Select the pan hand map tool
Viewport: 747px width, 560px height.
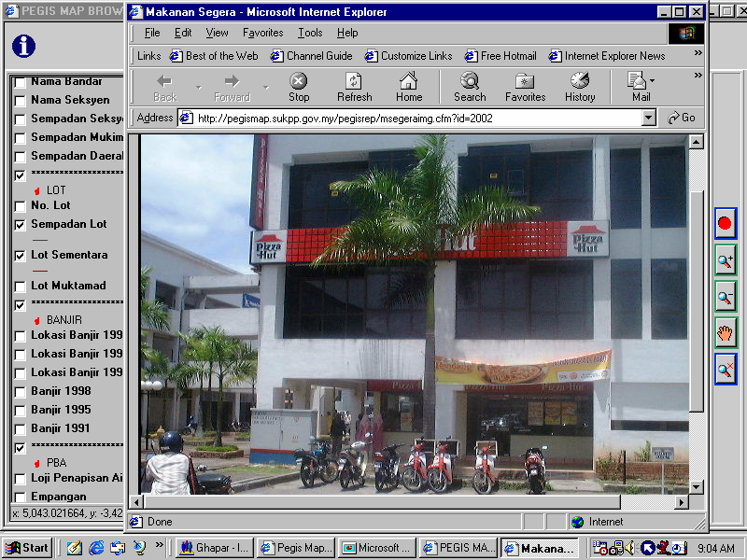(726, 332)
